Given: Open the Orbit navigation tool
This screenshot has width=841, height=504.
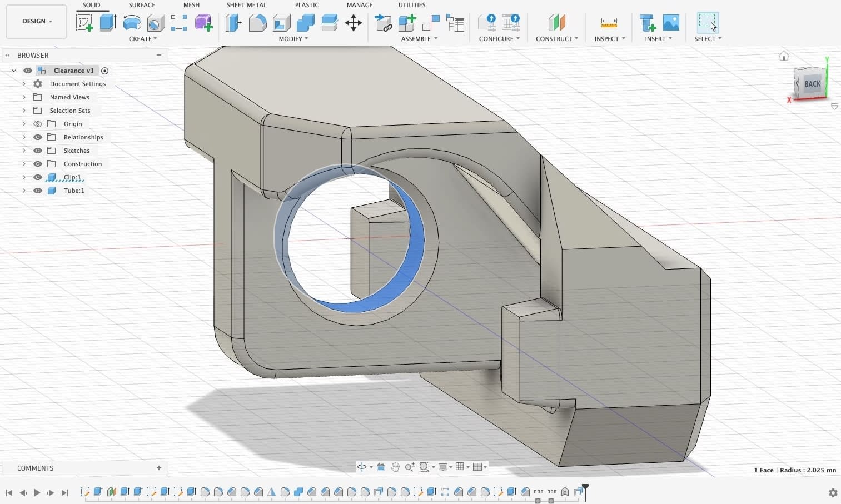Looking at the screenshot, I should 362,467.
